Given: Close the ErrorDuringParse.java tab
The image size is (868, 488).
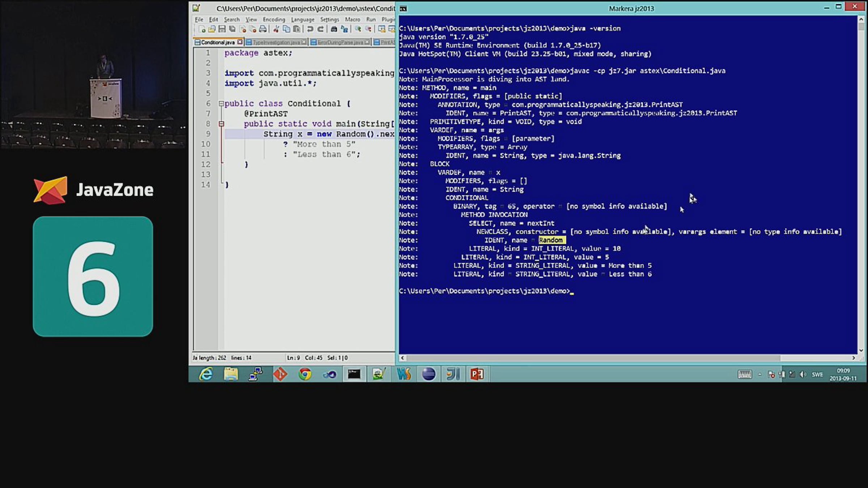Looking at the screenshot, I should 367,42.
